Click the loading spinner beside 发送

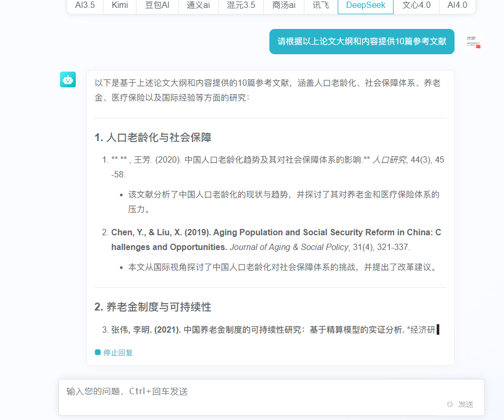click(449, 404)
